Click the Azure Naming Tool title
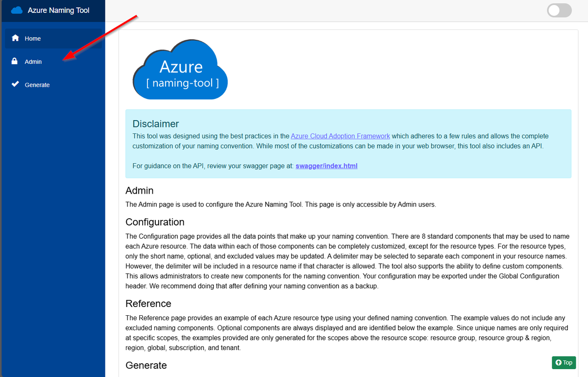Image resolution: width=588 pixels, height=377 pixels. click(58, 10)
